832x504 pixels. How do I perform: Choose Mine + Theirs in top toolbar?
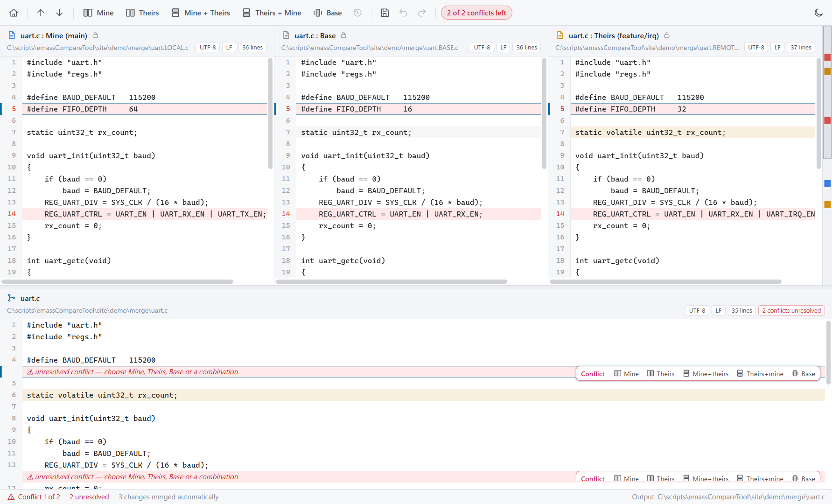click(x=201, y=13)
